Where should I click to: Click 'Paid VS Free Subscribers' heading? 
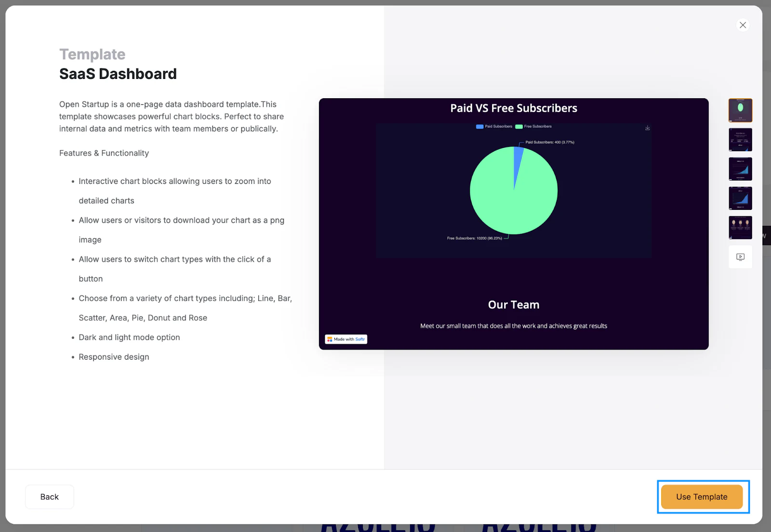click(514, 108)
